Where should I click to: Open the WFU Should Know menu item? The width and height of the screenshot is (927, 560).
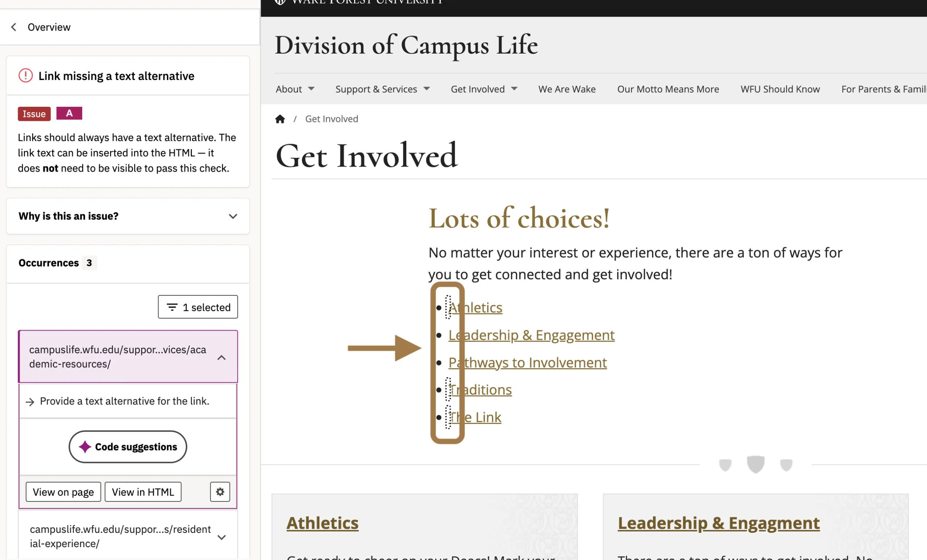(x=780, y=89)
